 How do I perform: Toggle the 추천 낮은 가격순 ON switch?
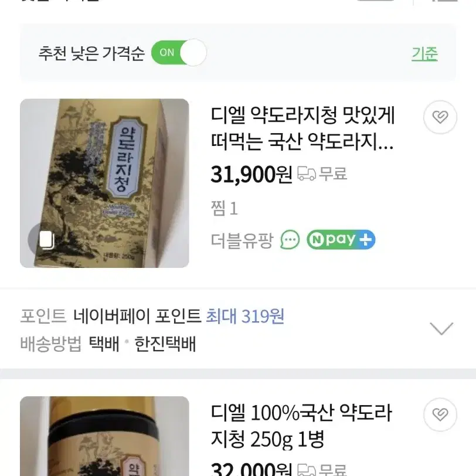[179, 53]
